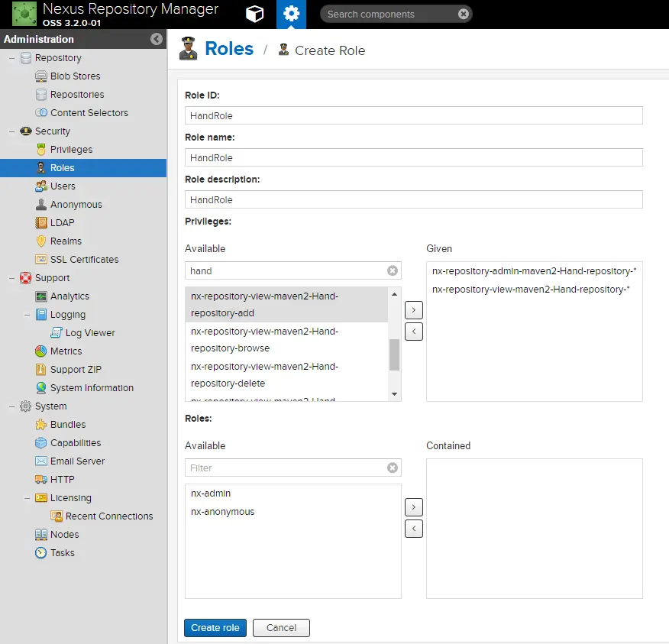The image size is (669, 644).
Task: Open the Browse cube icon in header
Action: pos(255,14)
